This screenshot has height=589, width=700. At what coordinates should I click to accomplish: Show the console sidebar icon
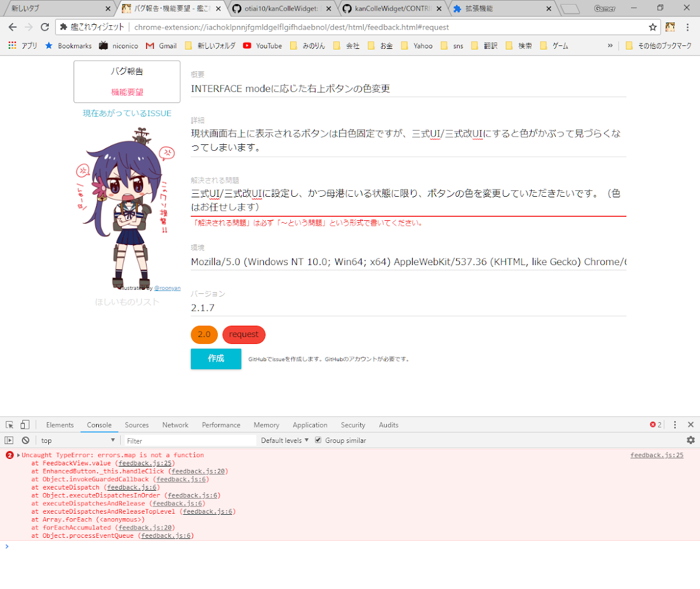[8, 441]
